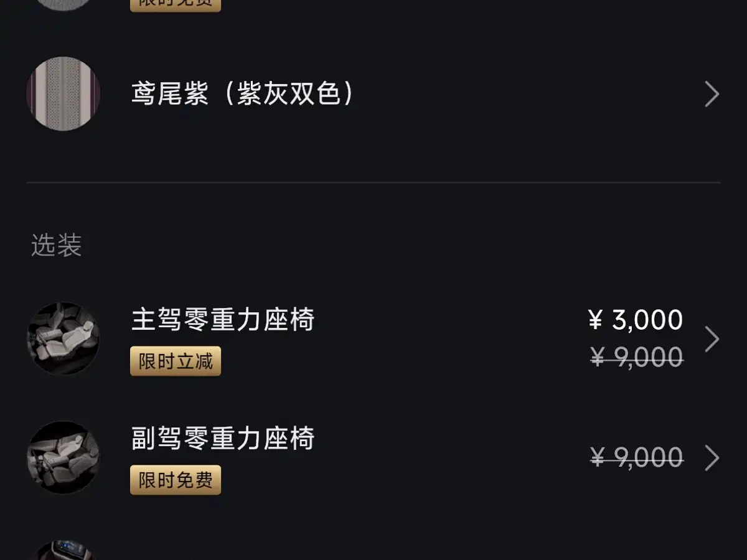Click the 选装 section heading

57,246
